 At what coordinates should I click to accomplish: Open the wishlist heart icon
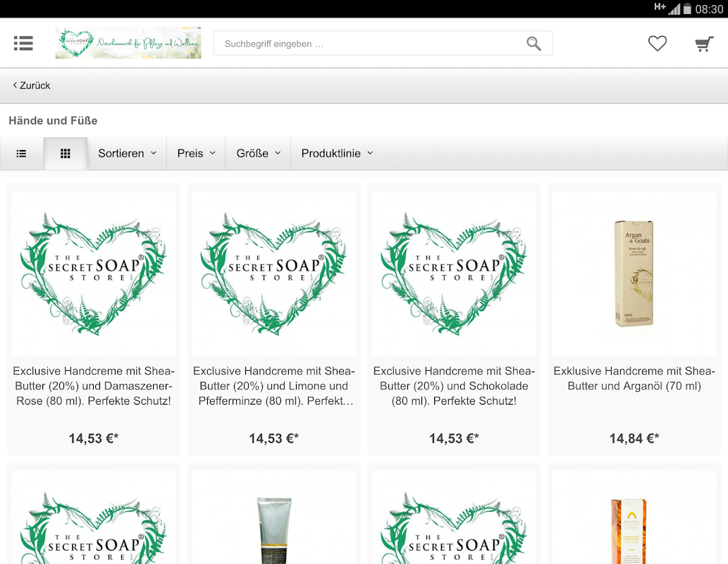click(x=658, y=44)
